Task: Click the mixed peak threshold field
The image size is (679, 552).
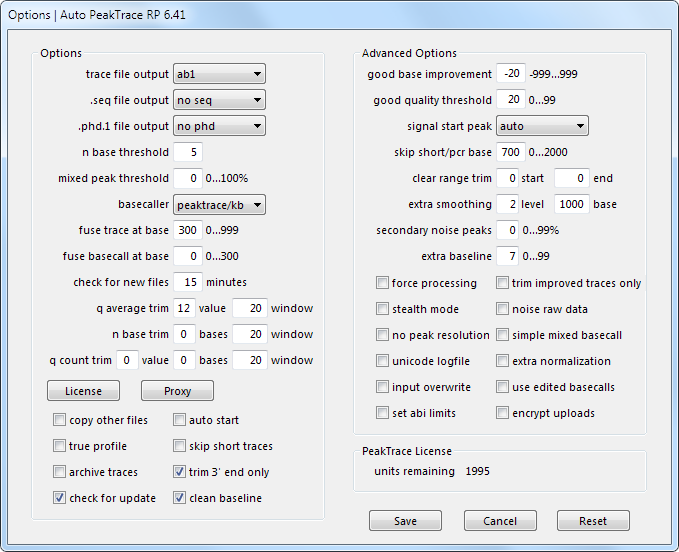Action: tap(188, 178)
